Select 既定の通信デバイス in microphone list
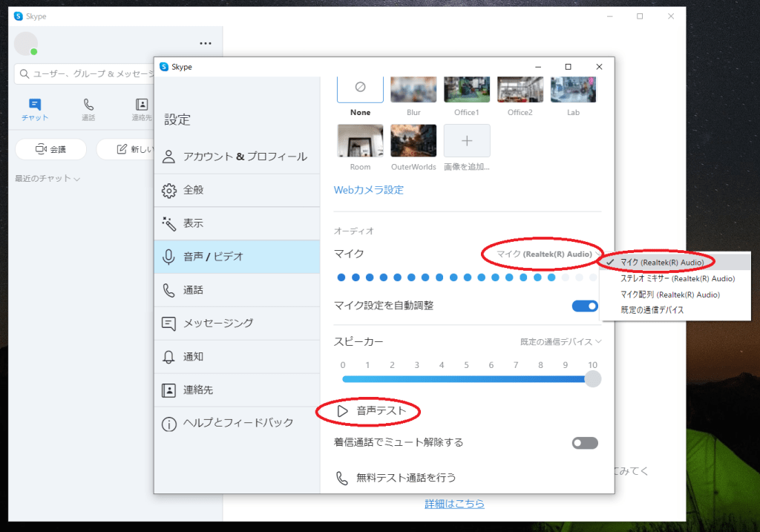This screenshot has width=760, height=532. click(x=675, y=310)
